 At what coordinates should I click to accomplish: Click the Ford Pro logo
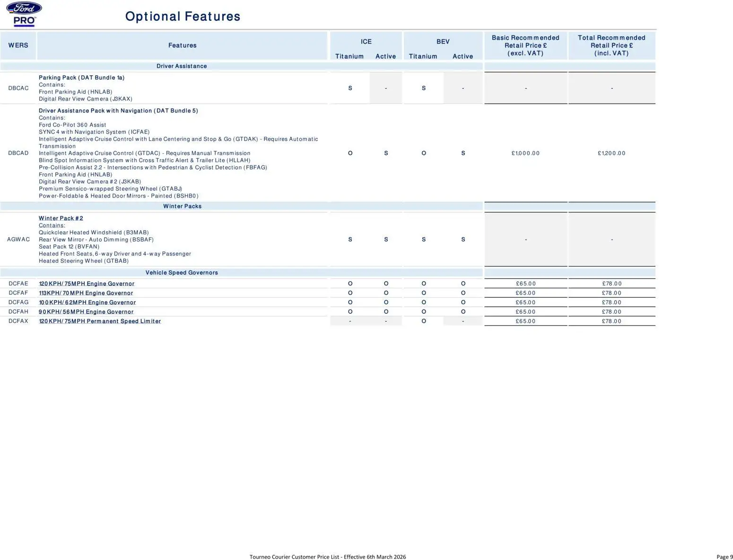24,14
